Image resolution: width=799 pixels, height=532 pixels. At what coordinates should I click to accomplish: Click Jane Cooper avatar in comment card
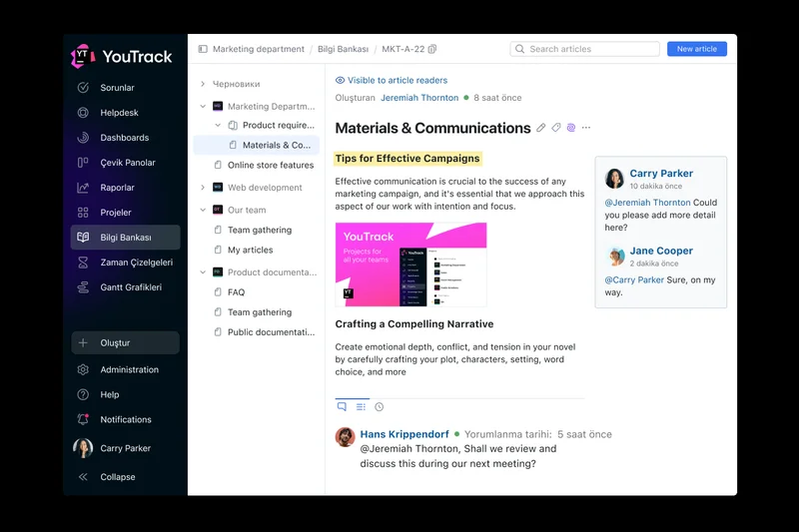click(x=615, y=256)
